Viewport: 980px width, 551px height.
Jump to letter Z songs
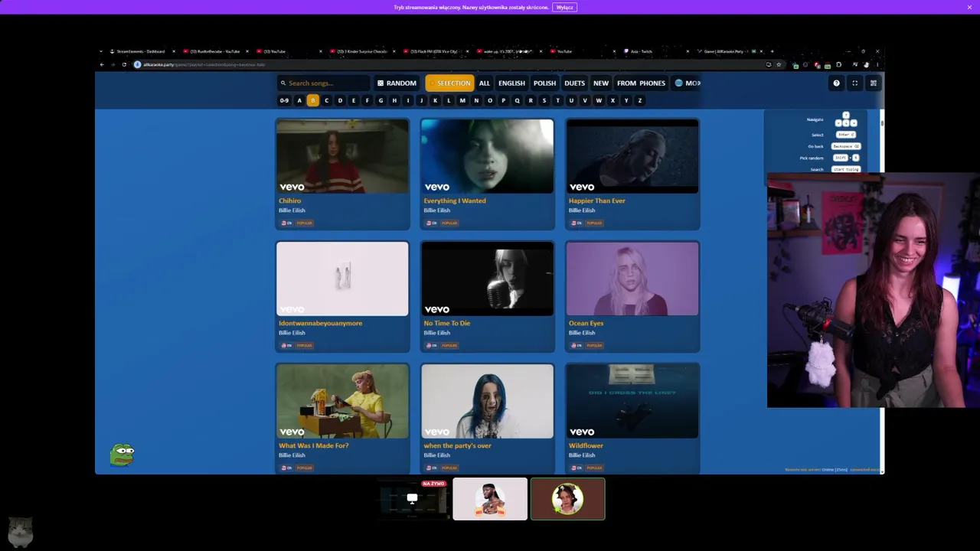click(x=640, y=100)
